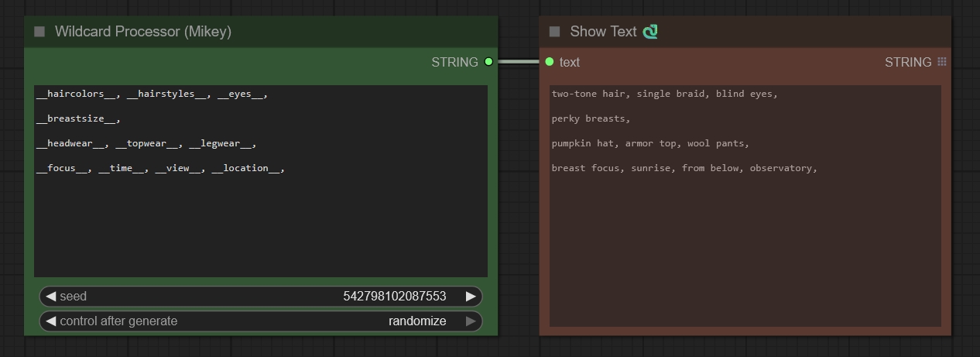Click the connection wire between the two nodes
The image size is (980, 357).
tap(517, 62)
